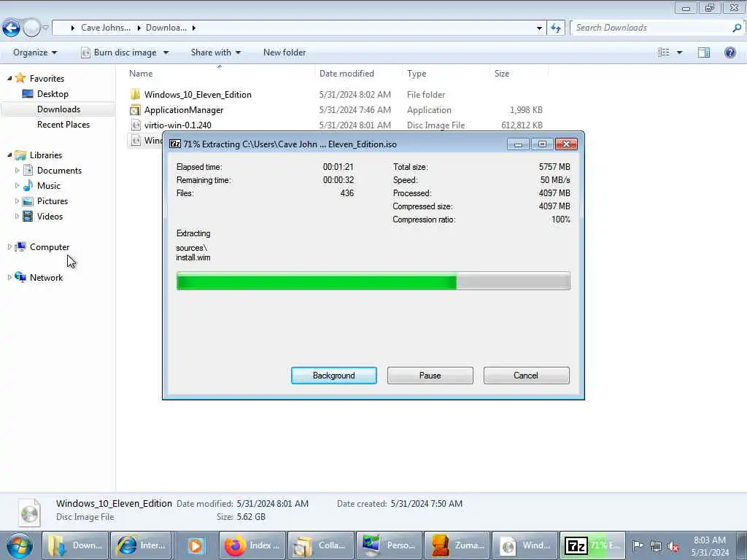Open the Burn disc image menu
The height and width of the screenshot is (560, 747).
125,52
